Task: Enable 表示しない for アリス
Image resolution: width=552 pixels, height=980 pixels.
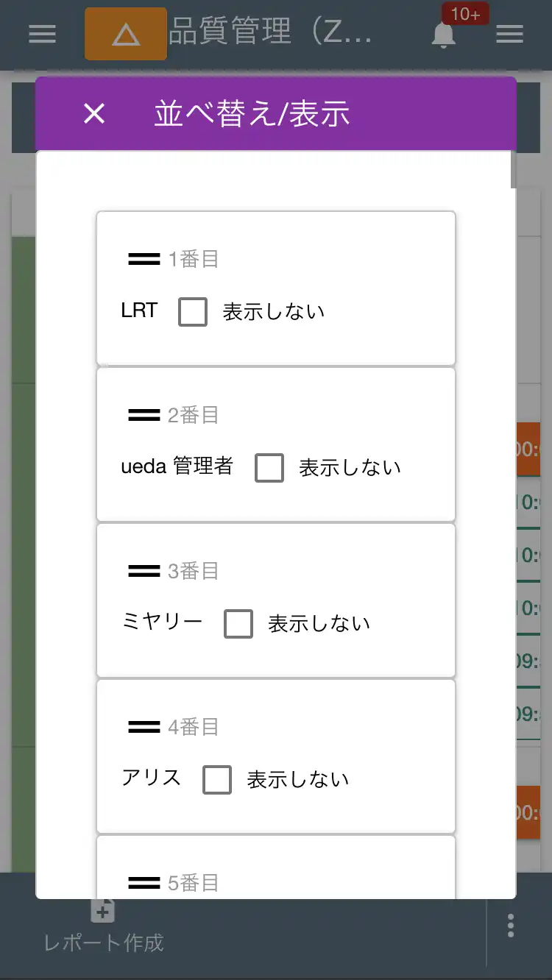Action: tap(217, 779)
